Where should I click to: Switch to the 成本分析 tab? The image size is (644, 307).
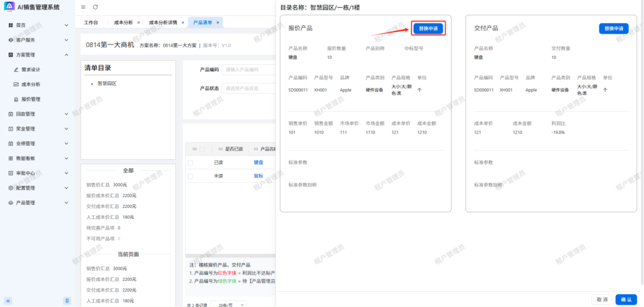click(x=123, y=22)
